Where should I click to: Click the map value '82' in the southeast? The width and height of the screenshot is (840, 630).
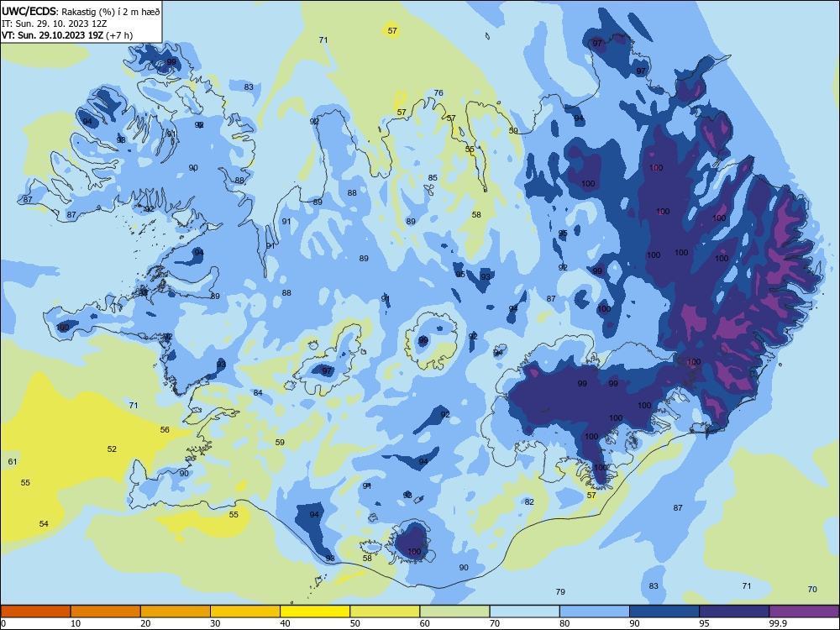tap(529, 502)
